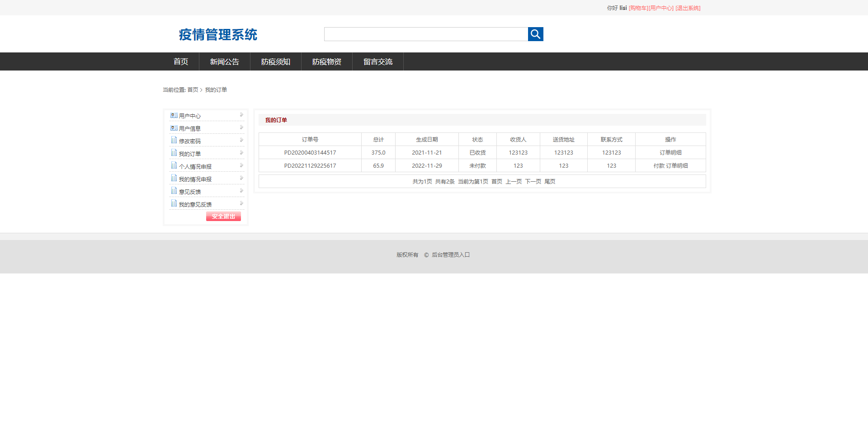Click the arrow at right of 用户信息 row

point(241,127)
